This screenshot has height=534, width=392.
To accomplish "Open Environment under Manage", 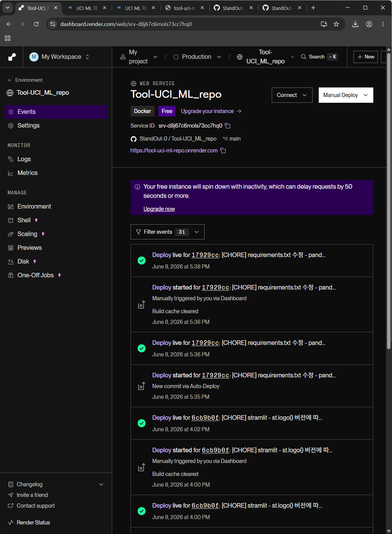I will tap(56, 207).
